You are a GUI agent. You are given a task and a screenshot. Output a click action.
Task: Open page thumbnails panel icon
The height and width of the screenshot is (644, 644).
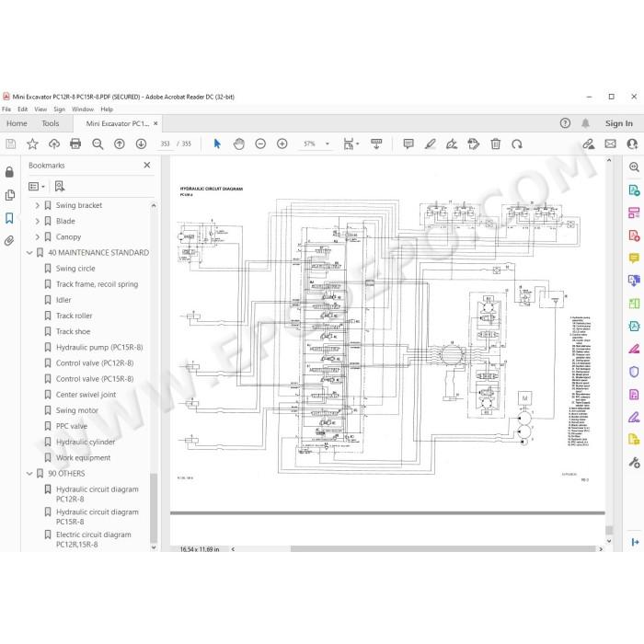(x=10, y=195)
